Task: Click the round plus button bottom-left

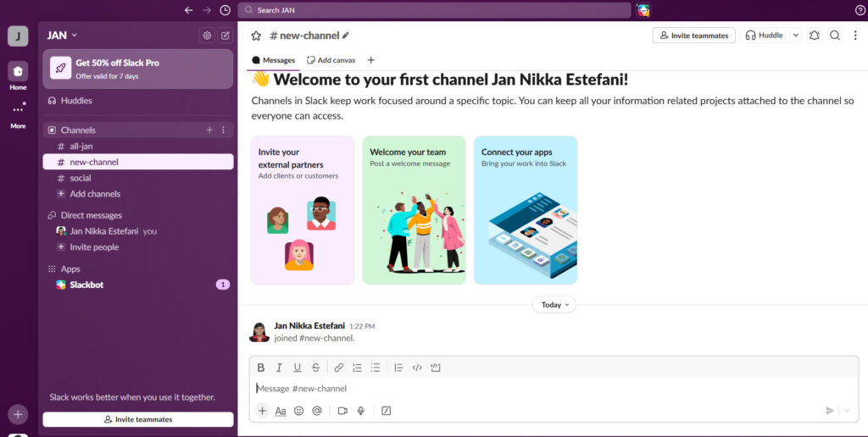Action: pyautogui.click(x=18, y=414)
